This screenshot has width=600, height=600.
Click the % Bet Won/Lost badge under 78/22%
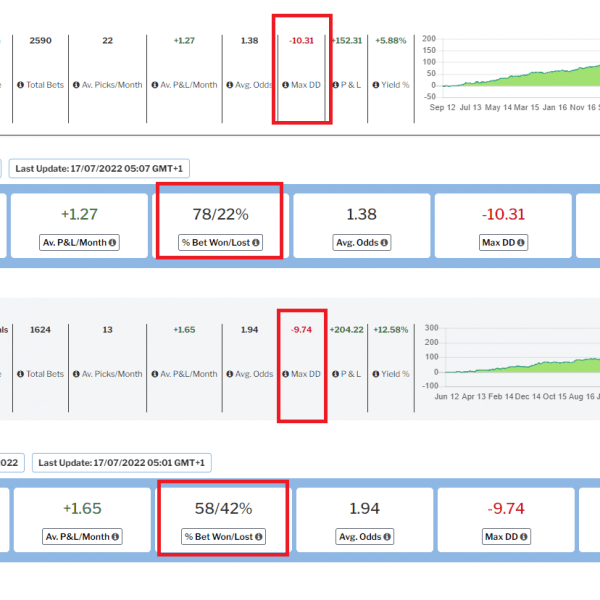[x=220, y=243]
